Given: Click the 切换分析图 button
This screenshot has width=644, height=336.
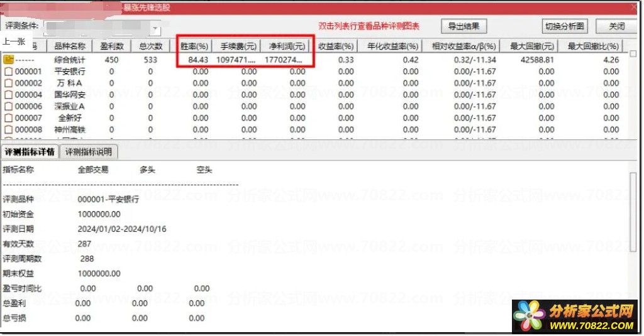Looking at the screenshot, I should pyautogui.click(x=564, y=26).
